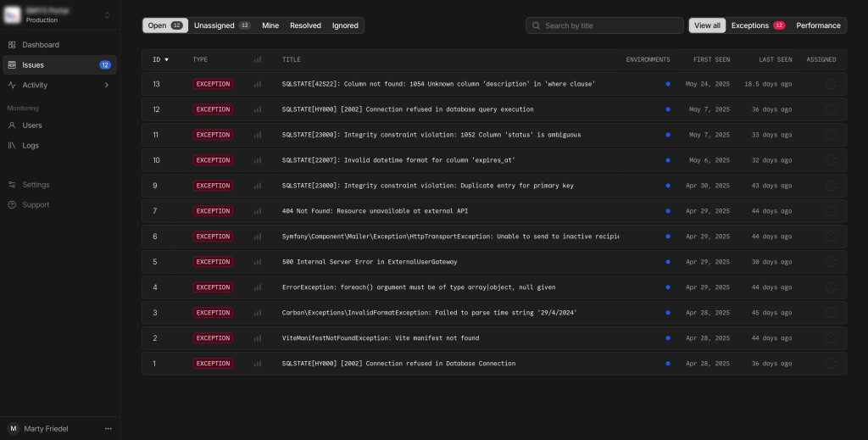This screenshot has width=868, height=440.
Task: Click the TYPE column header
Action: point(200,60)
